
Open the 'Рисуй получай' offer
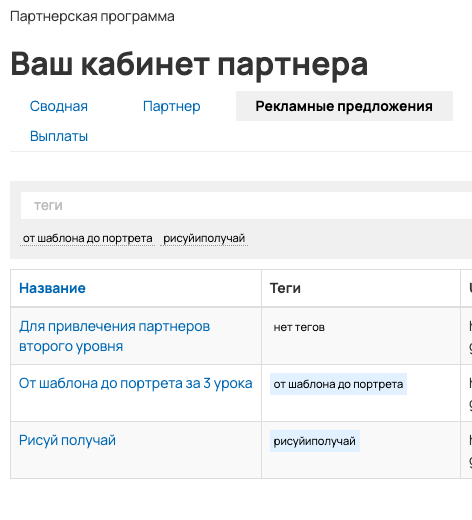67,440
